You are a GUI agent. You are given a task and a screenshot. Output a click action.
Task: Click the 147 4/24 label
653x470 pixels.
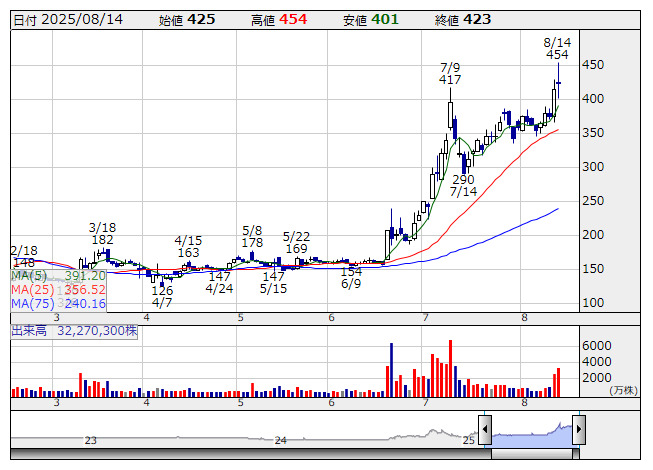(x=219, y=283)
